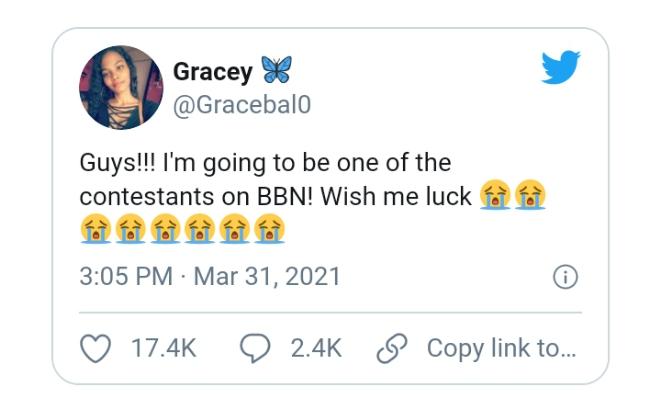Click the first crying emoji on the bottom emoji row
This screenshot has width=661, height=403.
pos(95,231)
